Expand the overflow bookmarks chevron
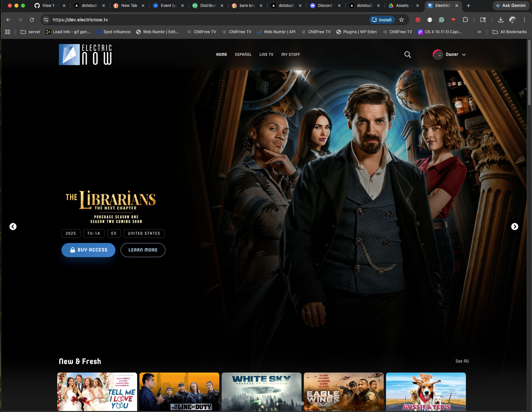Image resolution: width=532 pixels, height=412 pixels. [479, 32]
